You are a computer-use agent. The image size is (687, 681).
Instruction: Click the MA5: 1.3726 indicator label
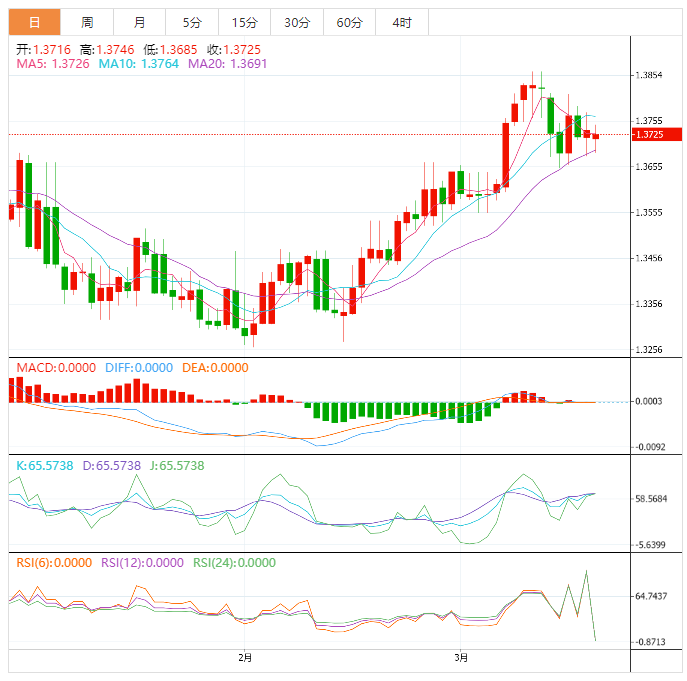point(53,64)
